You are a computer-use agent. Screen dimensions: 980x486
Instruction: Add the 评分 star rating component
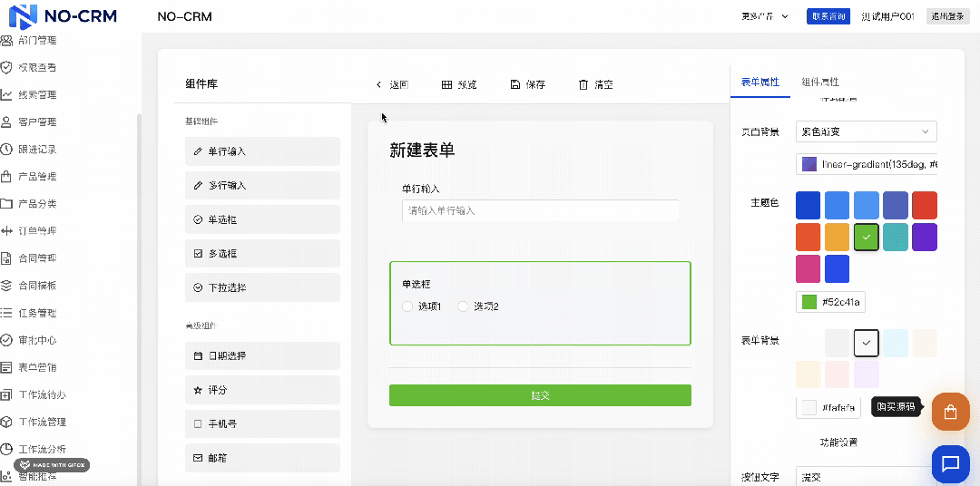coord(262,390)
